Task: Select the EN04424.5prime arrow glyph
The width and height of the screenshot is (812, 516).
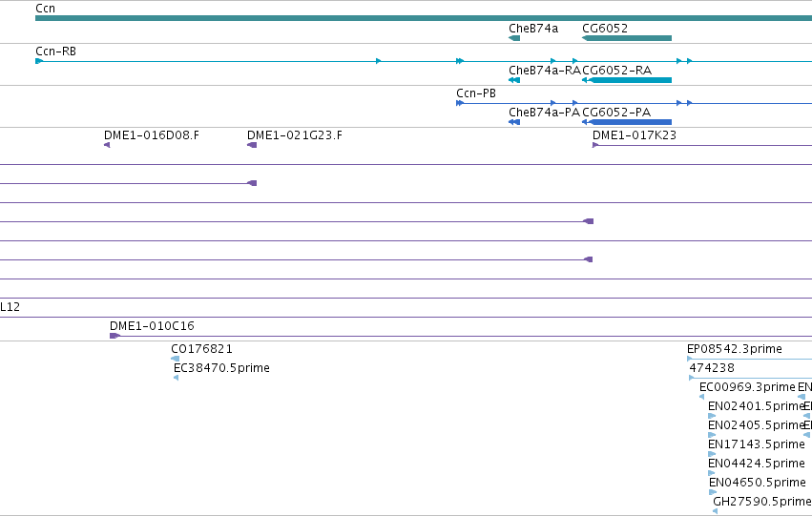Action: (x=712, y=473)
